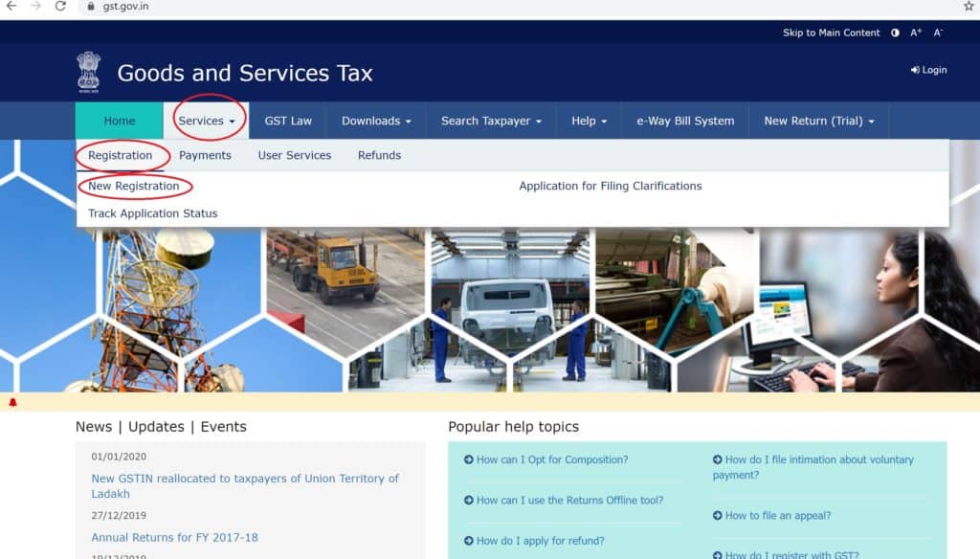Open Application for Filing Clarifications
Screen dimensions: 980x559
point(611,186)
